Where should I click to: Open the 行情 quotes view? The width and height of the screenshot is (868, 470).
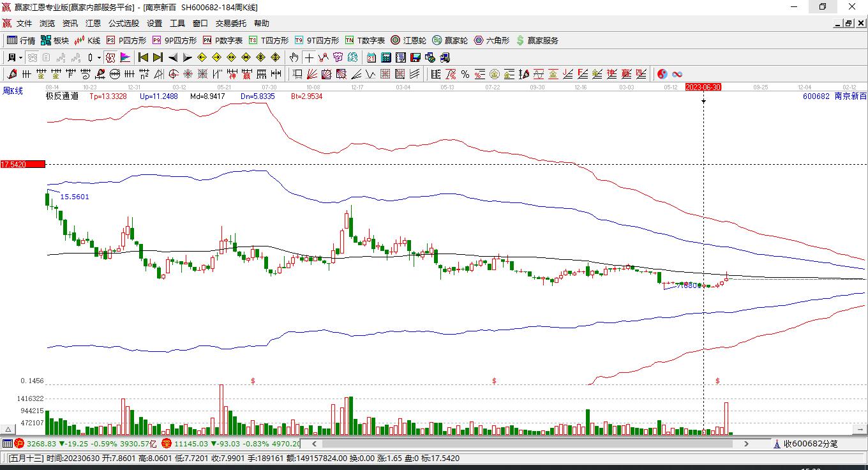click(x=21, y=40)
